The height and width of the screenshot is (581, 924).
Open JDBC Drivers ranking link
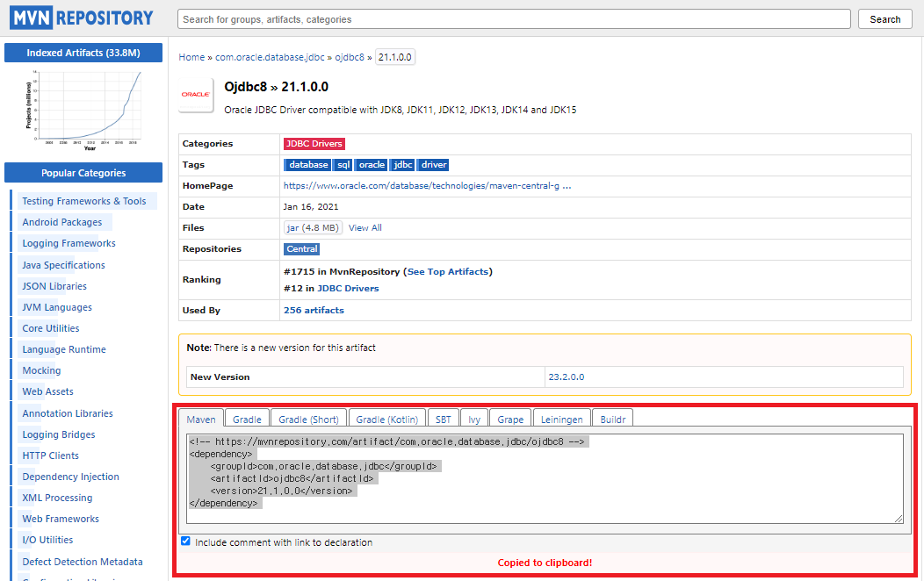348,289
